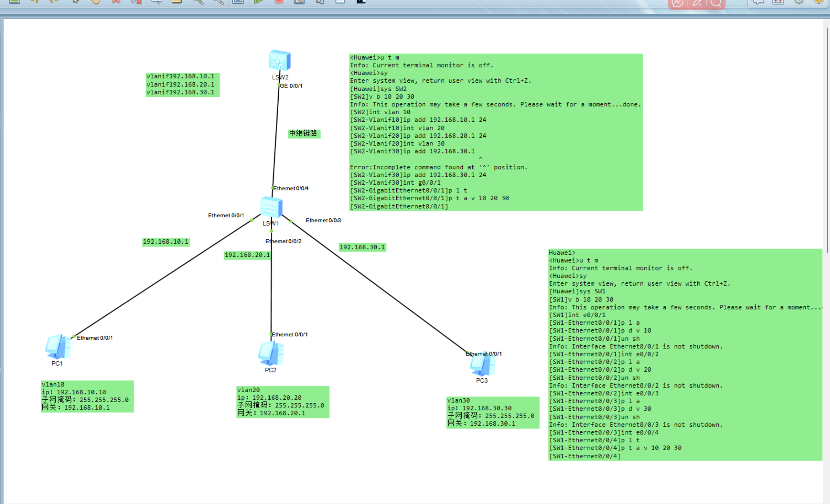The width and height of the screenshot is (830, 504).
Task: Click the 'GE 0/0/1' port label
Action: click(x=291, y=86)
